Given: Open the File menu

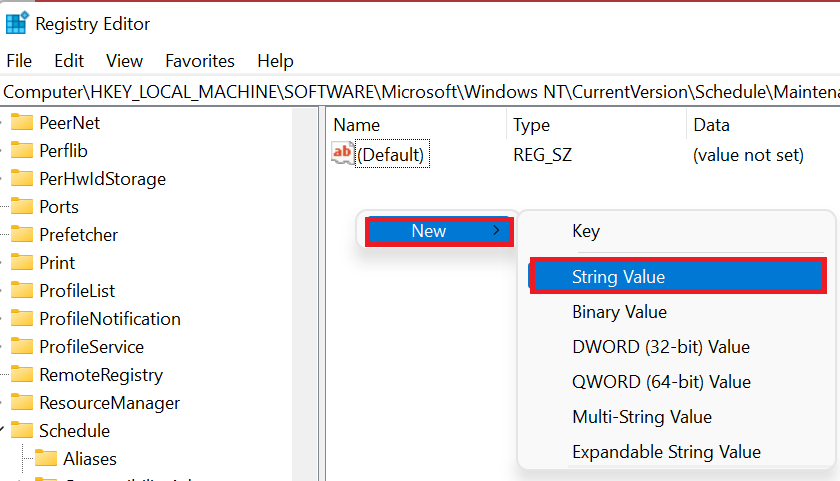Looking at the screenshot, I should 19,61.
